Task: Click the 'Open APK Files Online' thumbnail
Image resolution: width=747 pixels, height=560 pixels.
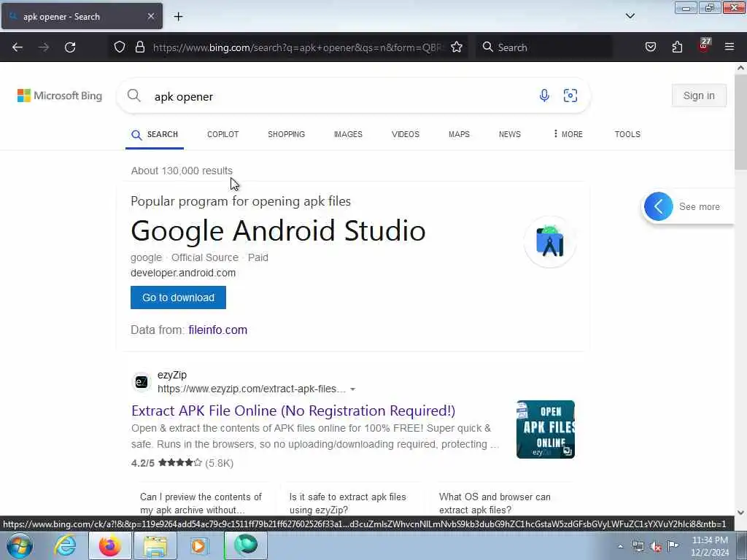Action: coord(546,429)
